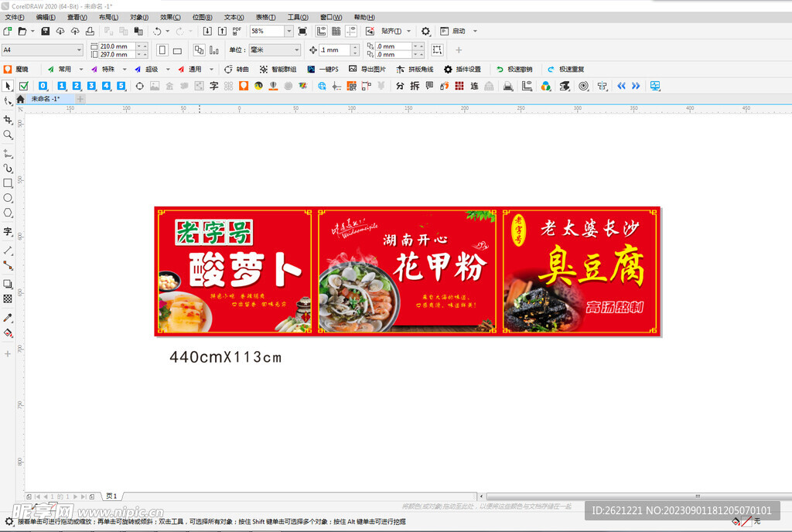The width and height of the screenshot is (792, 532).
Task: Click the Home icon beside document tab
Action: click(x=20, y=99)
